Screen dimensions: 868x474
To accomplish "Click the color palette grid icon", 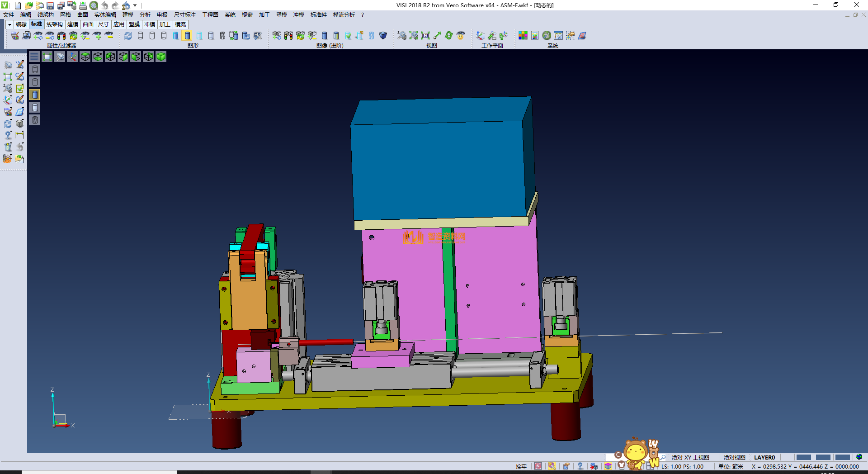I will click(523, 36).
